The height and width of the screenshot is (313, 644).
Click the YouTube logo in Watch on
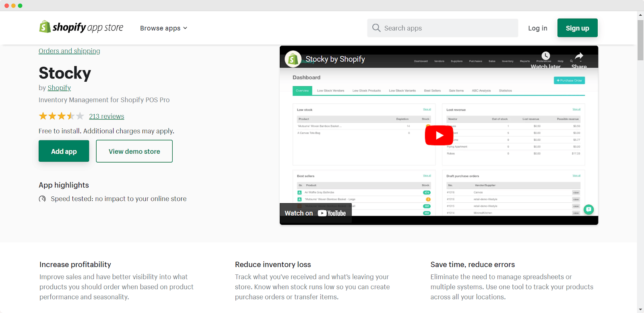(332, 213)
